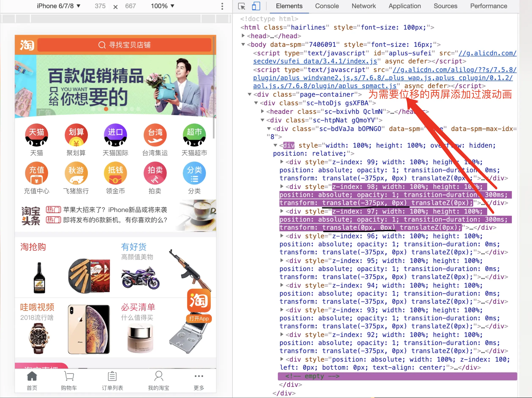Viewport: 532px width, 398px height.
Task: Tap the 聚划算 round icon
Action: 76,135
